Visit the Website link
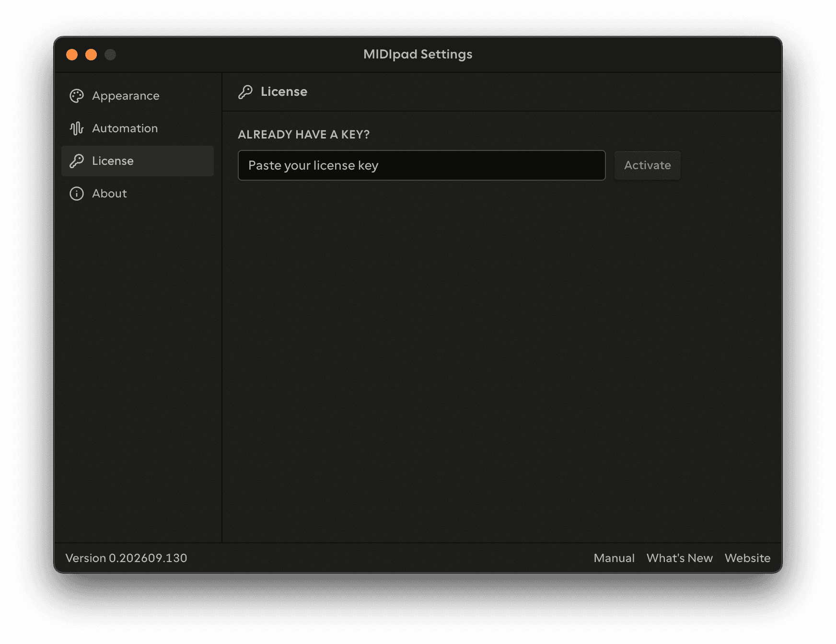This screenshot has height=644, width=836. tap(748, 558)
